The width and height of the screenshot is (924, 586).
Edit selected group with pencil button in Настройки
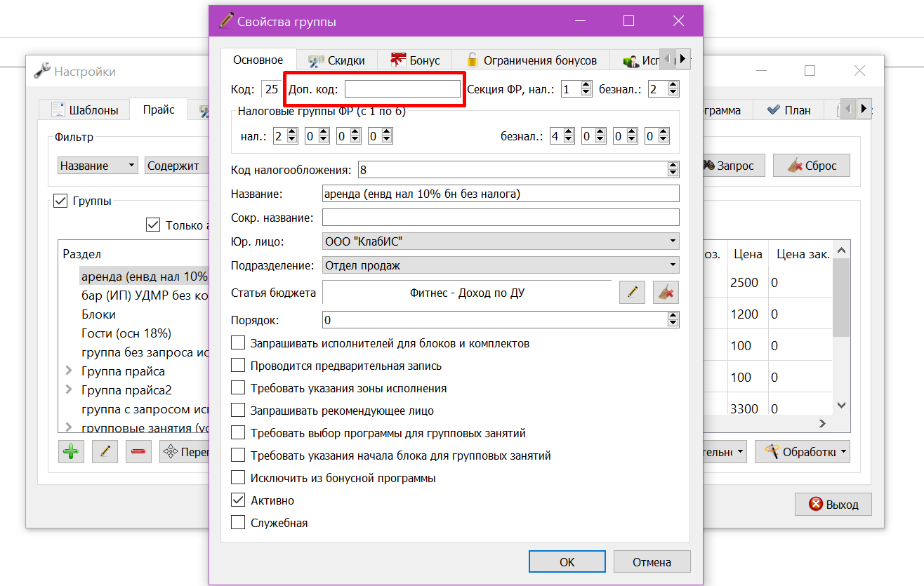(105, 452)
